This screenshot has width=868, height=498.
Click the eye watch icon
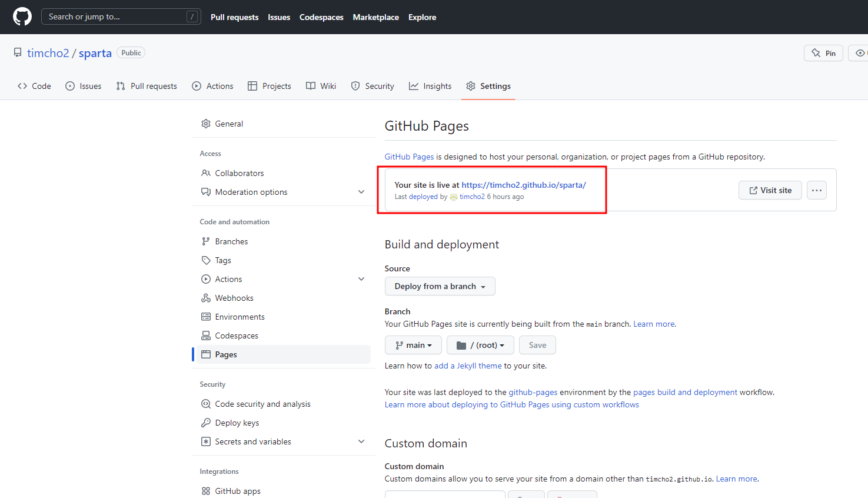860,53
